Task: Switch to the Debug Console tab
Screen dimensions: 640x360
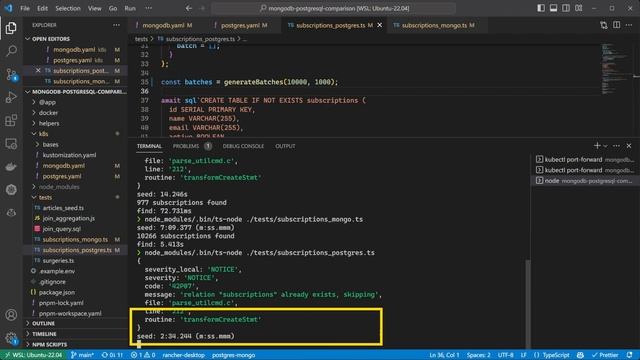Action: [x=243, y=146]
